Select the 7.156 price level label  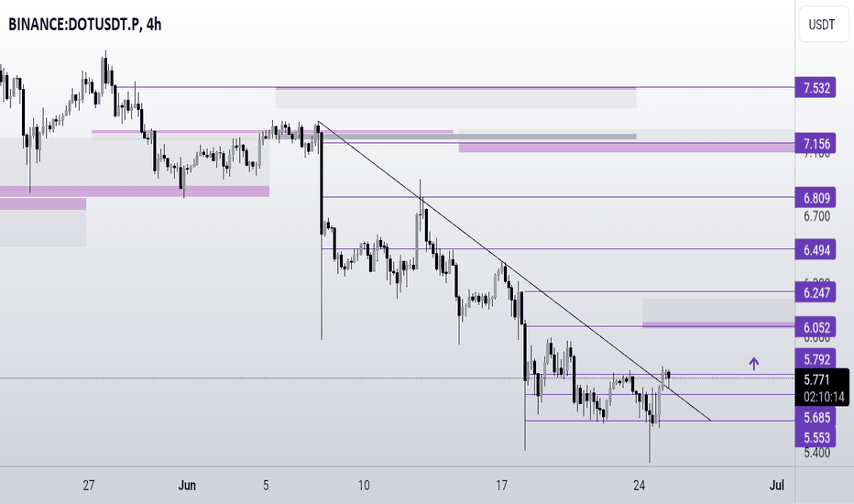816,144
